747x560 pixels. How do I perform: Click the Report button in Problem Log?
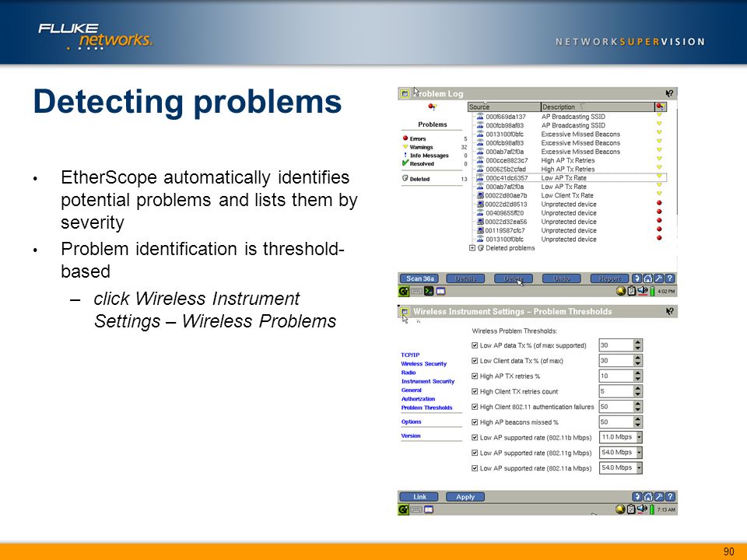click(610, 278)
